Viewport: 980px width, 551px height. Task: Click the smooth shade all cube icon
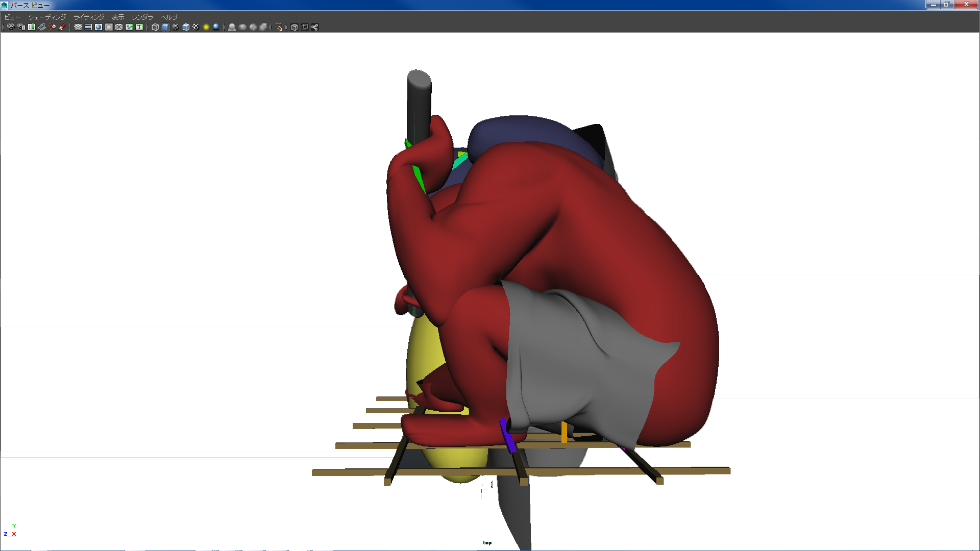coord(165,27)
